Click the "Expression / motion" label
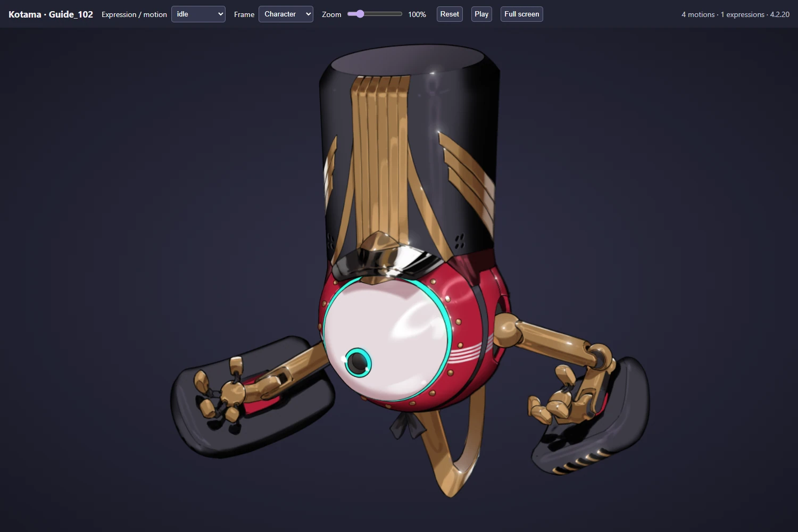Viewport: 798px width, 532px height. [134, 14]
